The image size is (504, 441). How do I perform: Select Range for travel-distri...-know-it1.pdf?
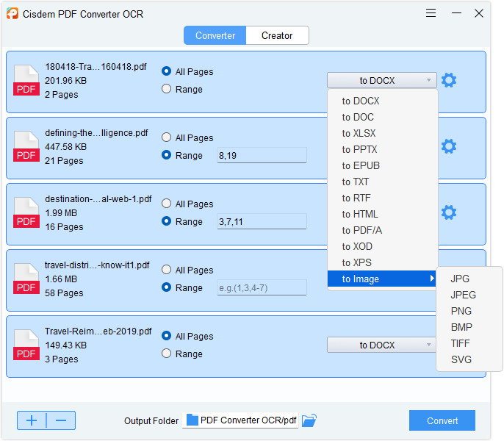pyautogui.click(x=166, y=287)
